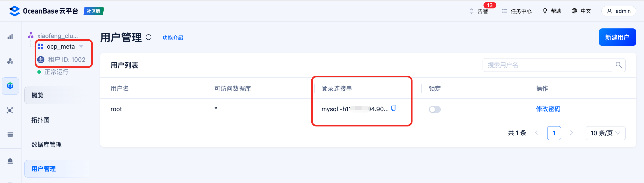Image resolution: width=644 pixels, height=183 pixels.
Task: Copy the mysql login connection string
Action: [394, 108]
